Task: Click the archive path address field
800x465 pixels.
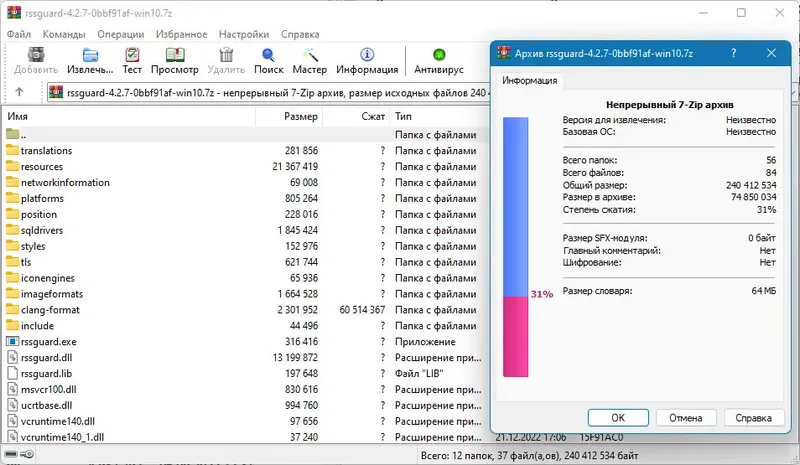Action: point(268,92)
